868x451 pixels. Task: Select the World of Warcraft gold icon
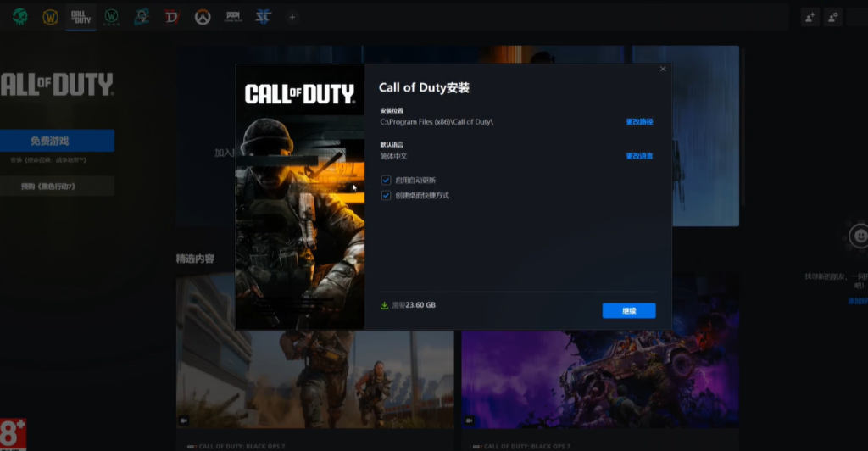[50, 17]
